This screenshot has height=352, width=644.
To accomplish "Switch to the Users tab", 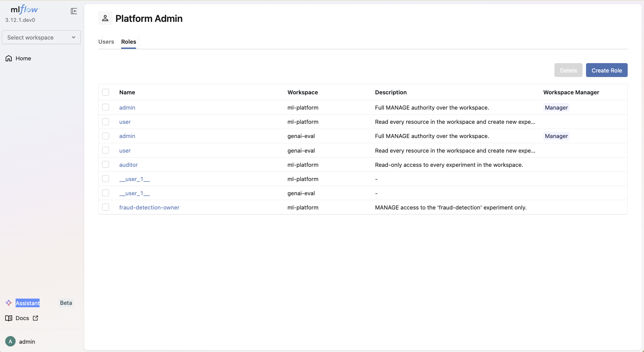I will pyautogui.click(x=106, y=42).
